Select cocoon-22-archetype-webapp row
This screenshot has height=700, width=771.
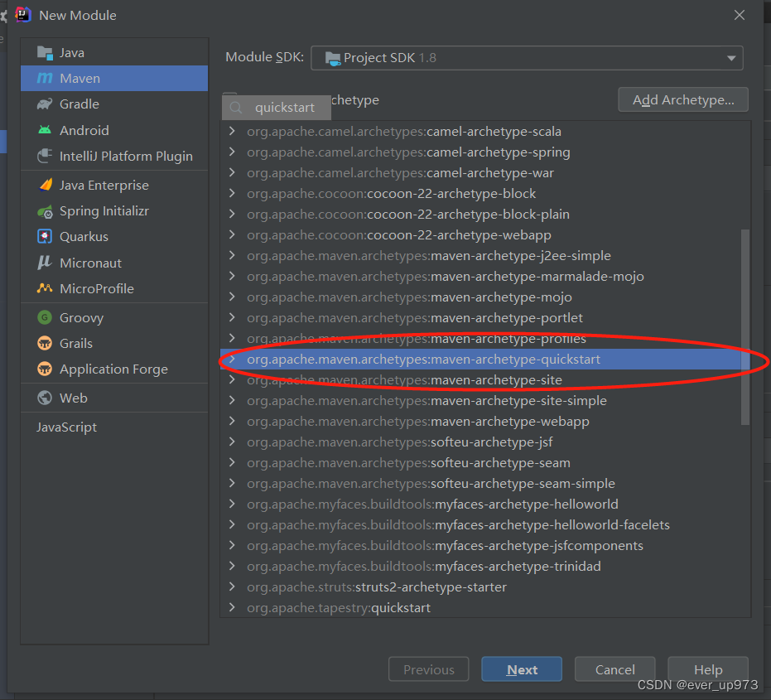(484, 234)
